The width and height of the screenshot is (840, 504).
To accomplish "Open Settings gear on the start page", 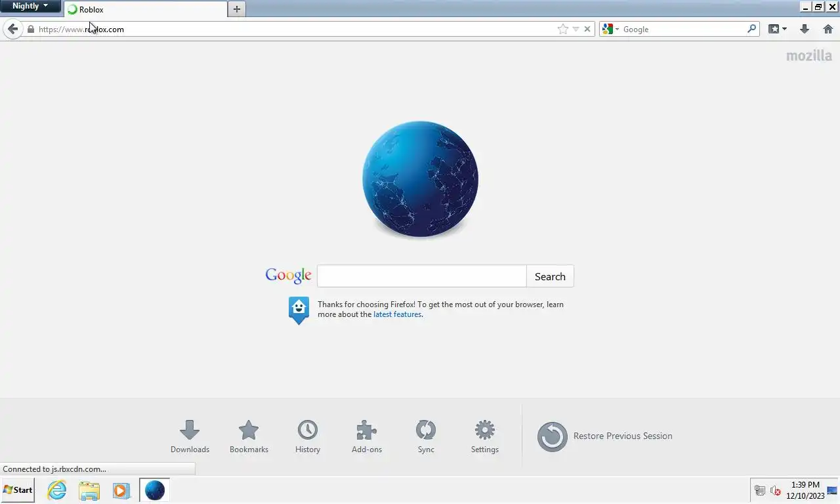I will [x=485, y=436].
